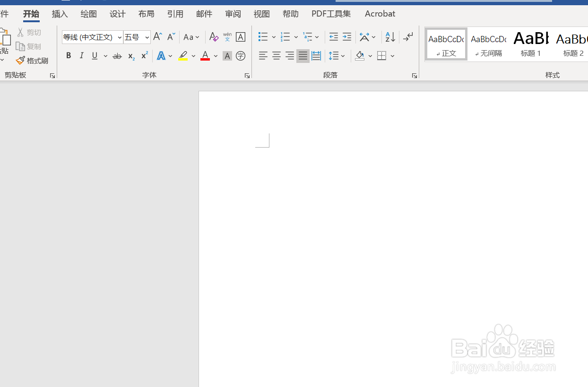This screenshot has width=588, height=387.
Task: Align text to the right
Action: (290, 56)
